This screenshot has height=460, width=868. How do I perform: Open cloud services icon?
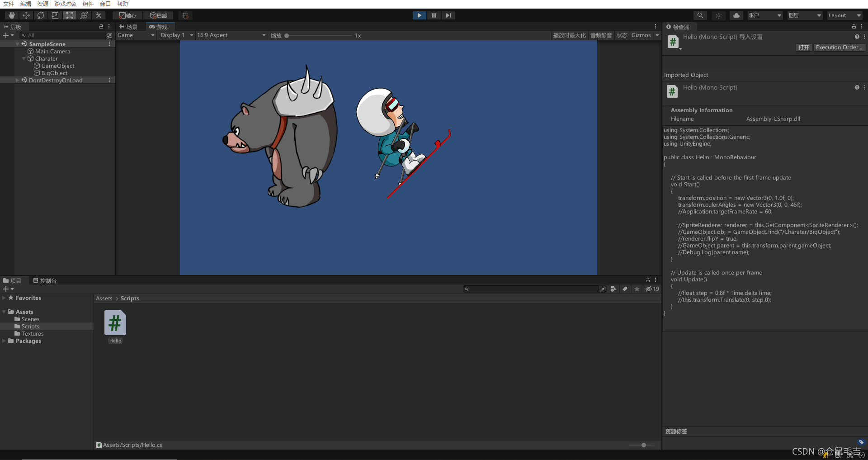736,15
